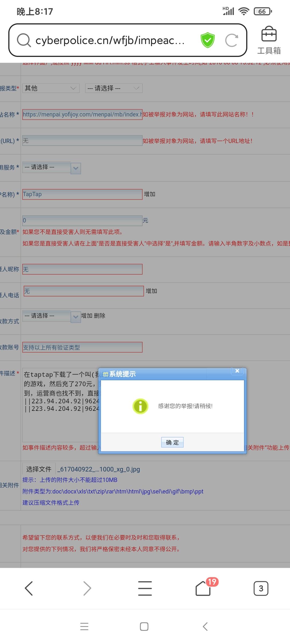
Task: Open the 工具箱 toolbox
Action: (x=269, y=40)
